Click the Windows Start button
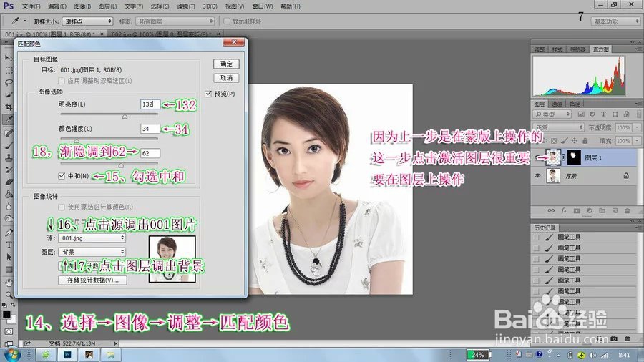This screenshot has width=644, height=362. click(x=11, y=355)
